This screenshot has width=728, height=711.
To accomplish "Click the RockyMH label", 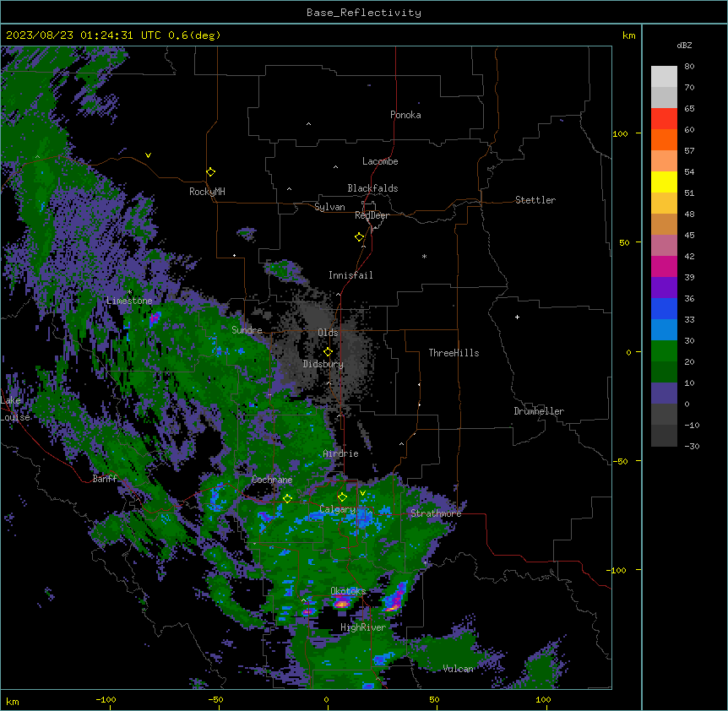I will (x=207, y=192).
